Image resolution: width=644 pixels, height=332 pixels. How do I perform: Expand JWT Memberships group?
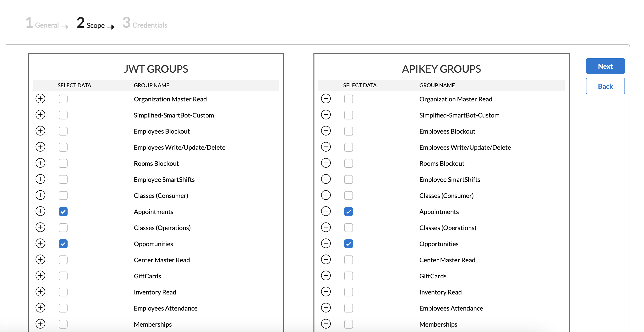40,324
